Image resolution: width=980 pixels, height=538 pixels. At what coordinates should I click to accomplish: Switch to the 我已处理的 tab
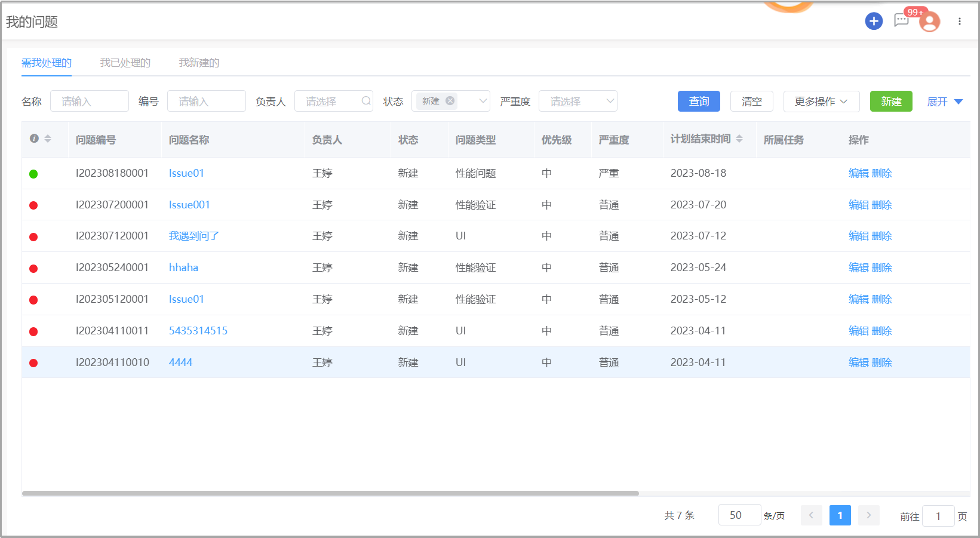[x=125, y=63]
